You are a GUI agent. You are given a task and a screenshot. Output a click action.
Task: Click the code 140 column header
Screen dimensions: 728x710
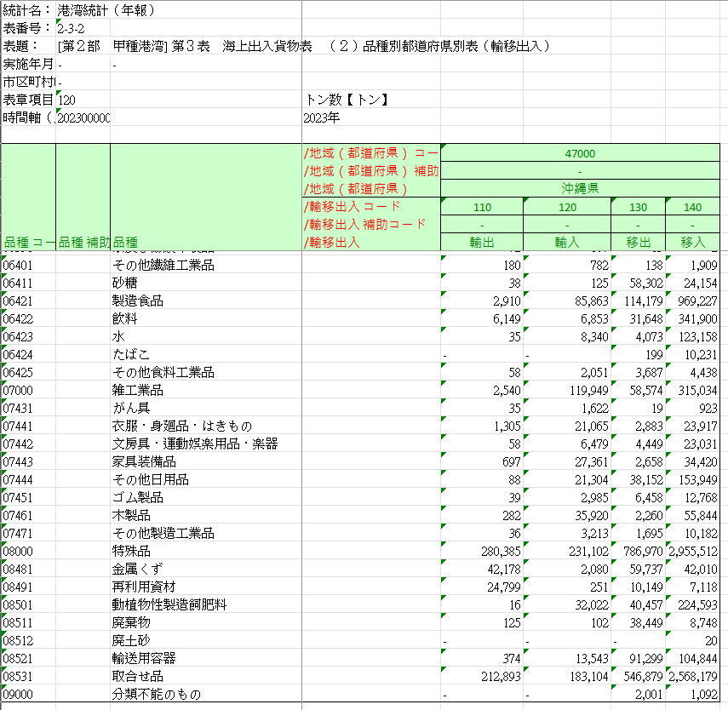[693, 207]
